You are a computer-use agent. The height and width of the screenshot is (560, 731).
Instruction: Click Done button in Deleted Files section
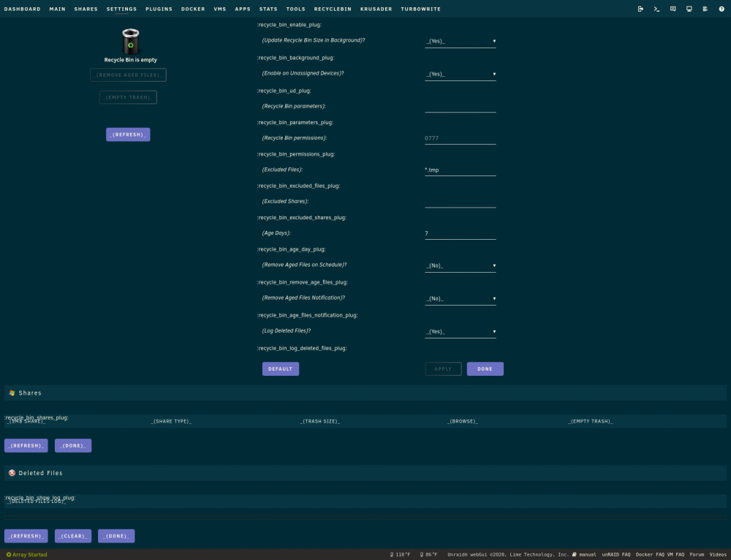coord(116,536)
